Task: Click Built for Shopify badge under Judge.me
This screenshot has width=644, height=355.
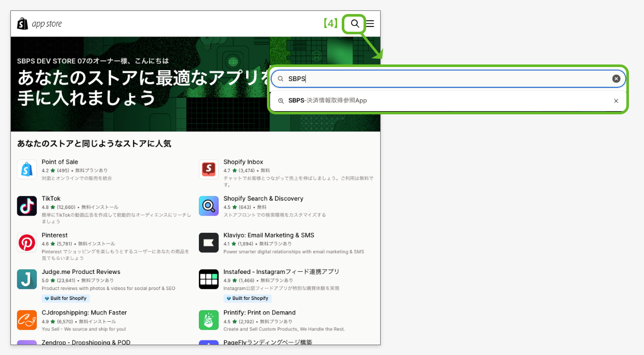Action: 66,298
